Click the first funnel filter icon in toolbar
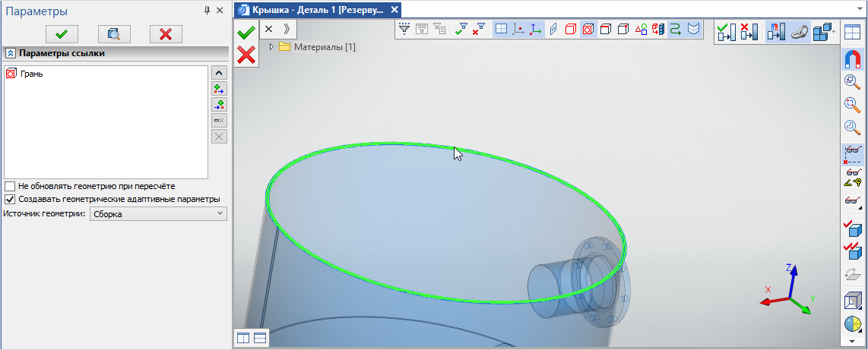 (x=404, y=30)
